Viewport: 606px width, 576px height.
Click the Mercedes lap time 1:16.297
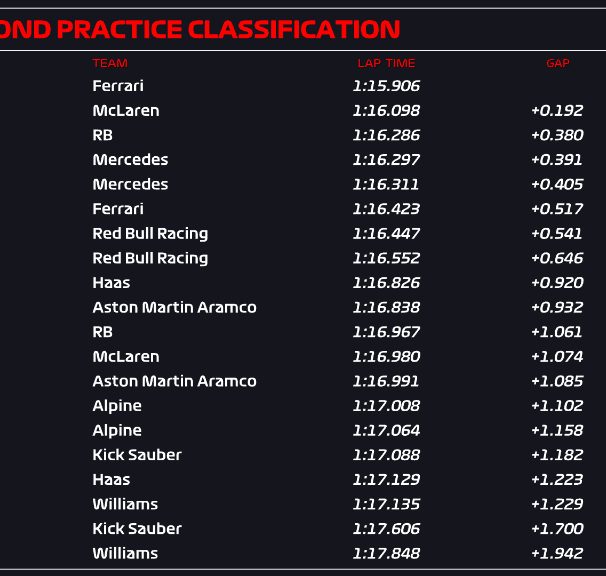click(x=386, y=160)
